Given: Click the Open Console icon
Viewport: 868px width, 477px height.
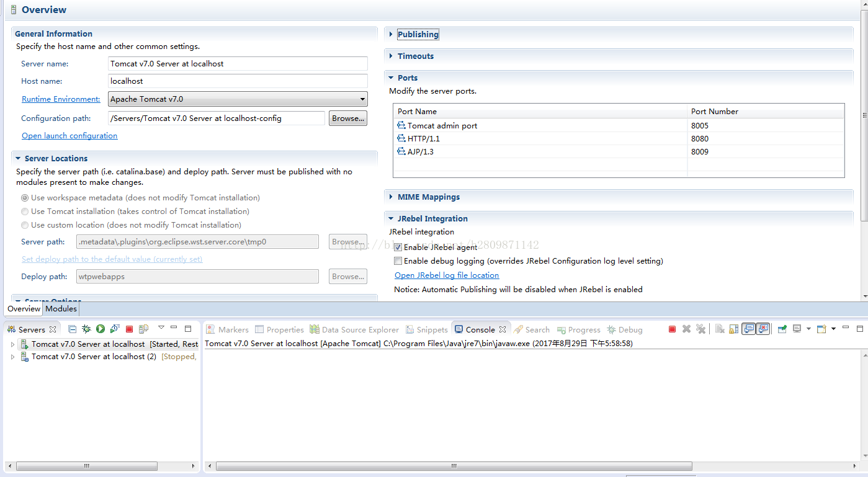Looking at the screenshot, I should tap(822, 329).
